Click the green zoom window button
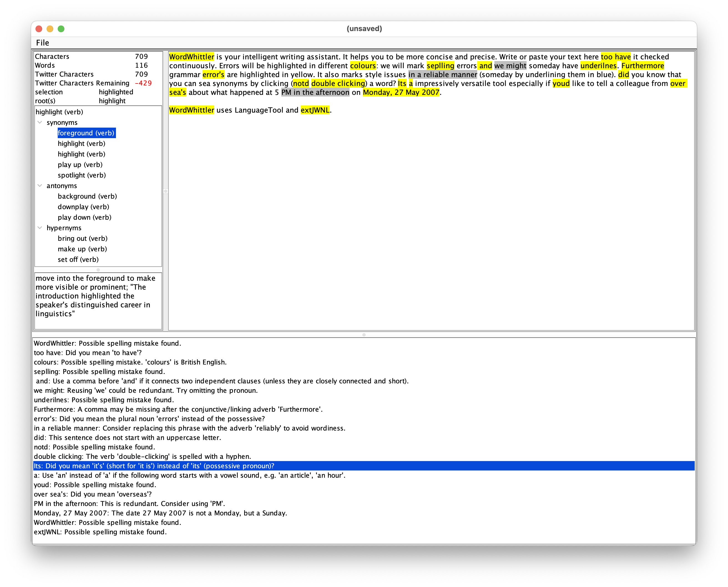 point(61,29)
